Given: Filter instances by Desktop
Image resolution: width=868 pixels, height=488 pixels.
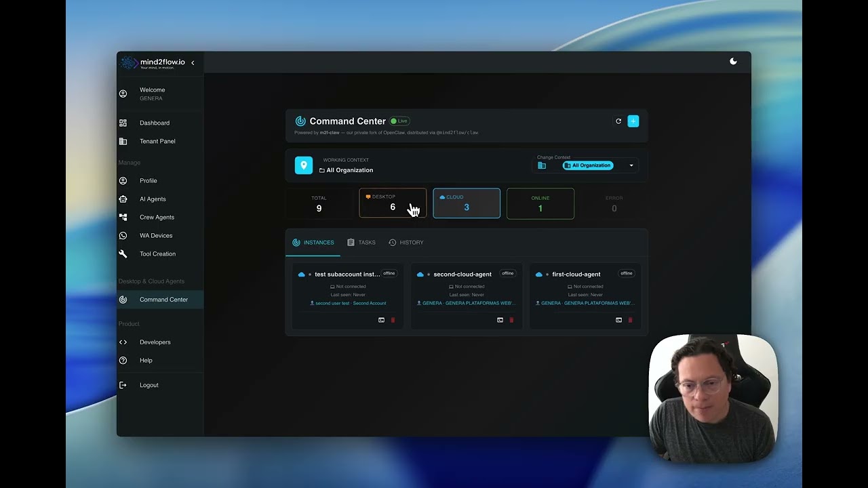Looking at the screenshot, I should click(x=393, y=203).
